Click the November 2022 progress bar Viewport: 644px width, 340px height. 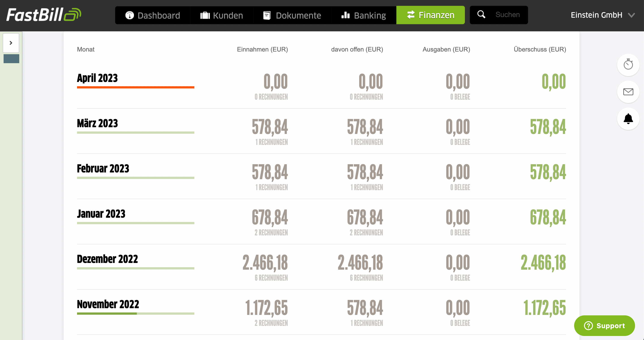click(x=135, y=314)
